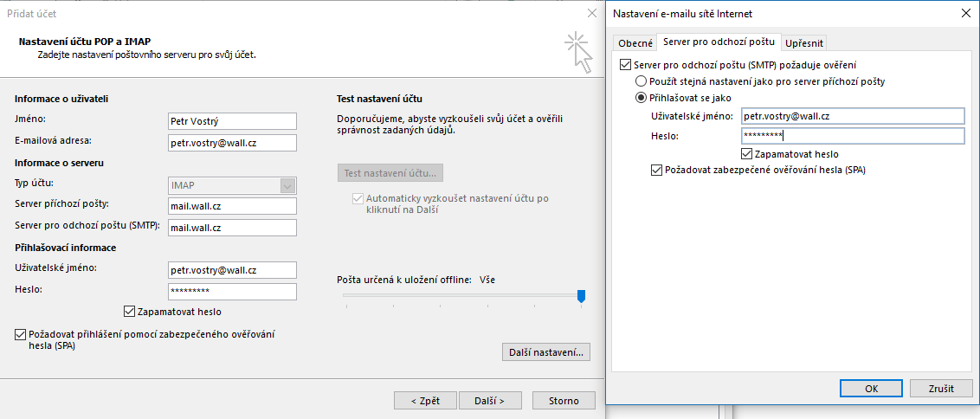This screenshot has height=419, width=980.
Task: Toggle Zapamatovat heslo in Přidat účet window
Action: 130,311
